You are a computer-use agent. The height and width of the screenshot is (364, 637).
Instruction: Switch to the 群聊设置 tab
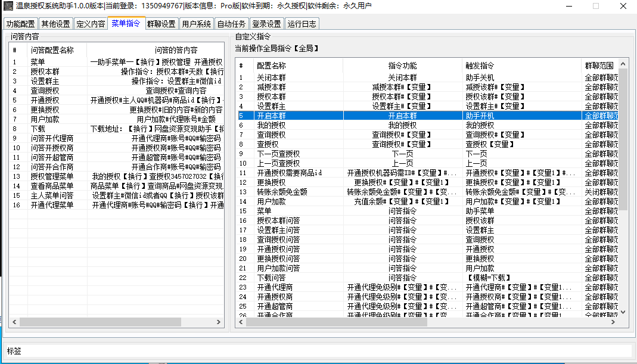click(161, 24)
